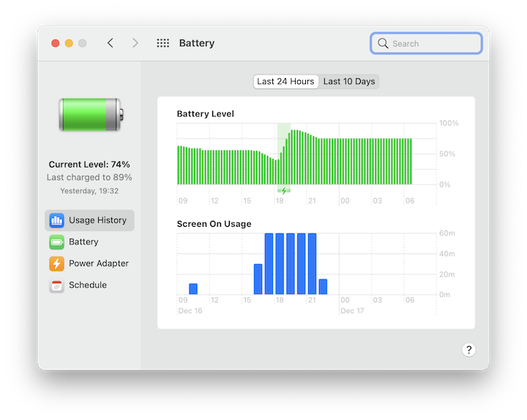Click the green Battery sidebar icon
Viewport: 527px width, 420px height.
[56, 242]
